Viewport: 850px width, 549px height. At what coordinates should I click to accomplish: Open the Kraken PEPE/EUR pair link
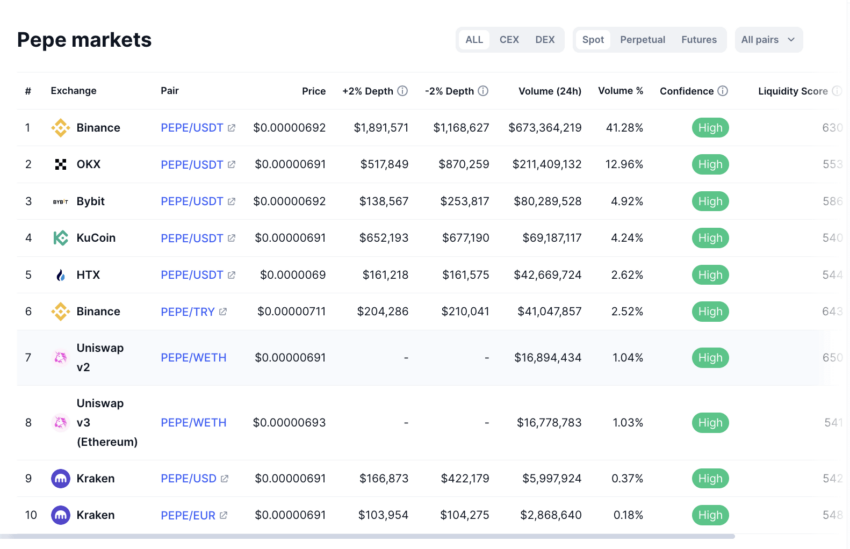[x=188, y=516]
